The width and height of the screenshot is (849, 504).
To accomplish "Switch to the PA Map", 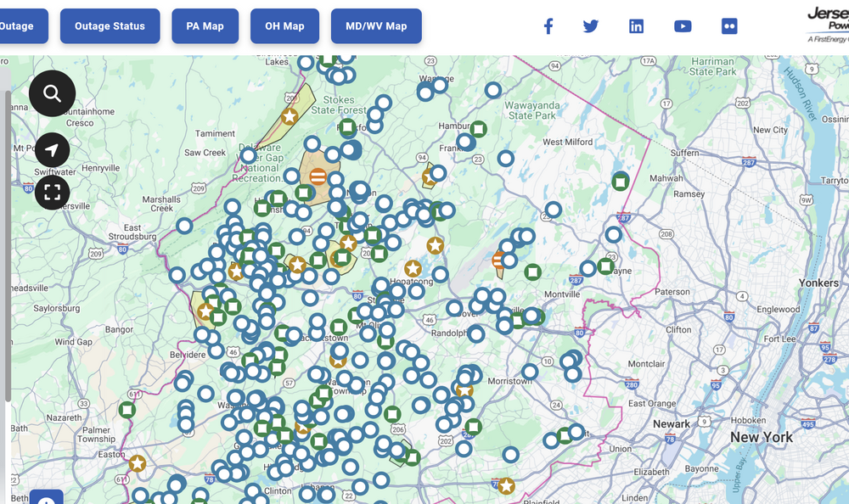I will (205, 26).
